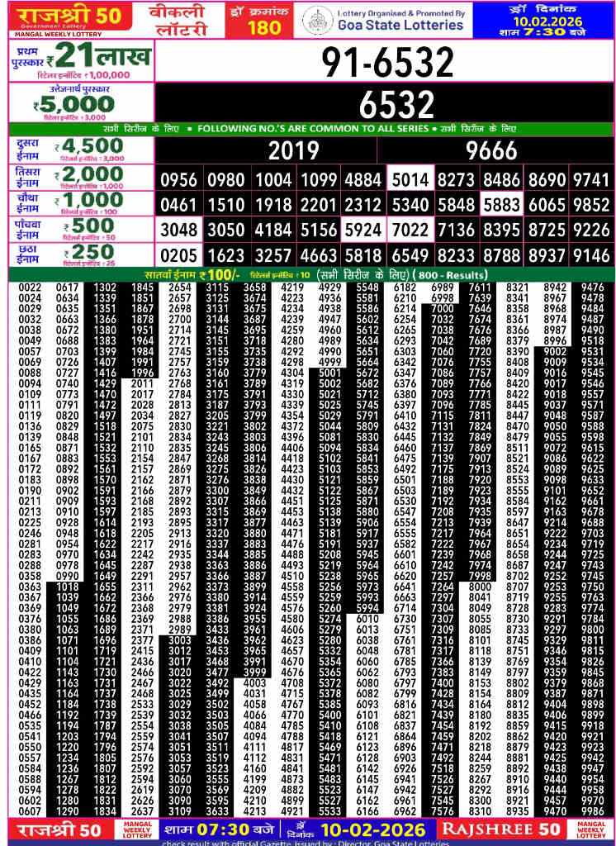Select last seventh prize number 9986
This screenshot has width=616, height=846.
(593, 811)
